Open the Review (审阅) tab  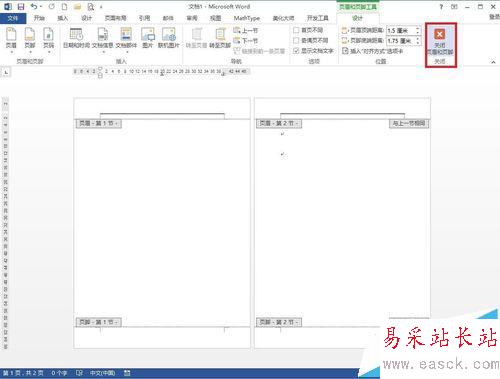click(x=192, y=18)
